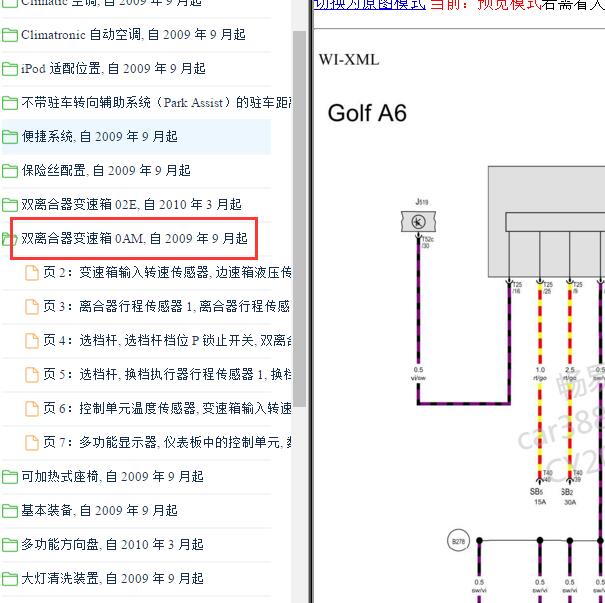
Task: Select 多功能方向盘, 自 2010 年 3 月起
Action: tap(112, 544)
